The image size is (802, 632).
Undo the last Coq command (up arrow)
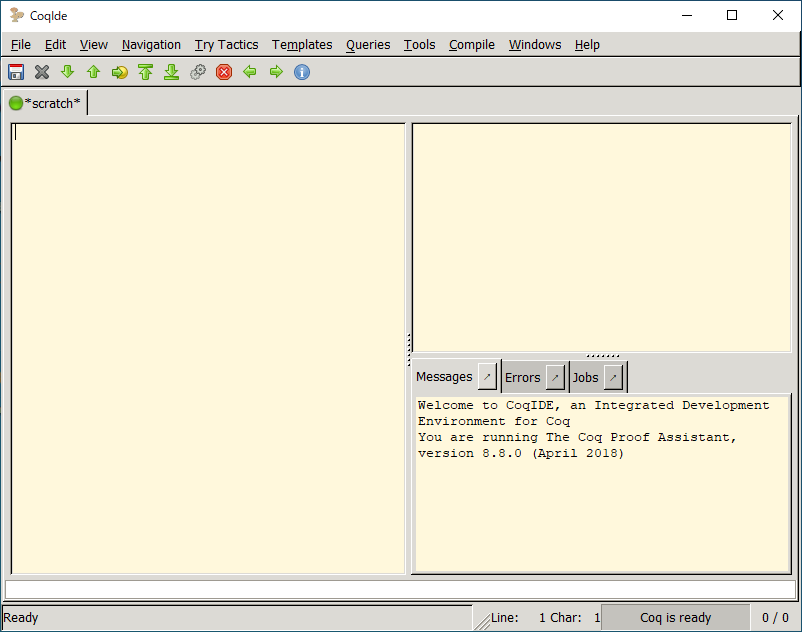tap(93, 71)
